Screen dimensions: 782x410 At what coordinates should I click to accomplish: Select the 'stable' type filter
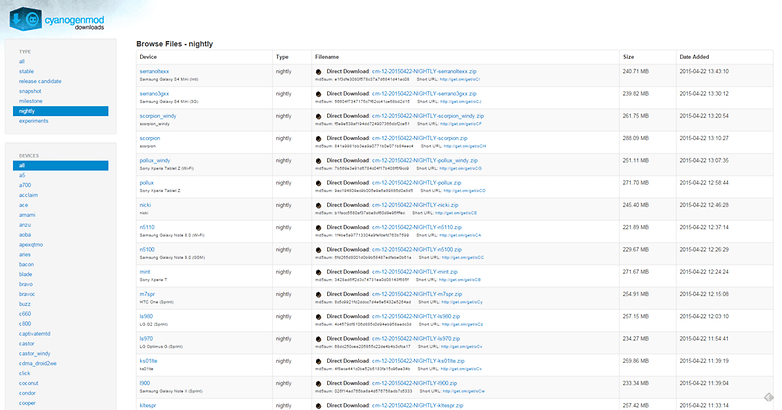(x=26, y=71)
